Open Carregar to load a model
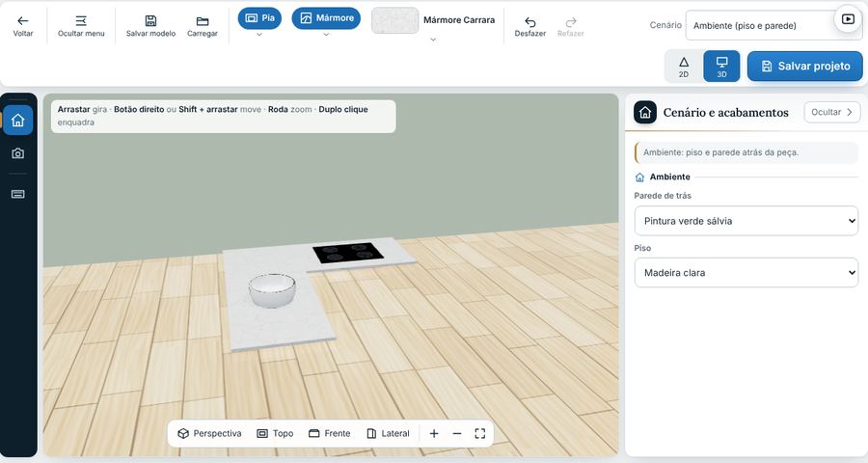 click(x=203, y=26)
